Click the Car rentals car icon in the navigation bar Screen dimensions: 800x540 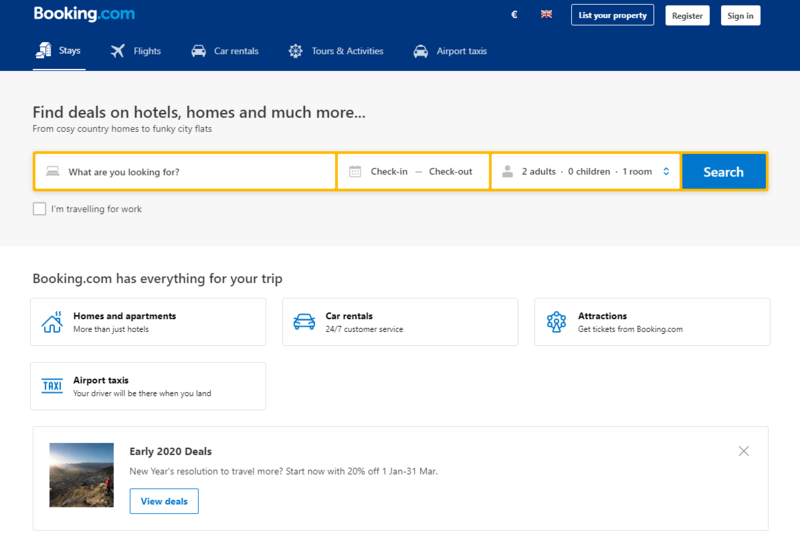click(198, 51)
